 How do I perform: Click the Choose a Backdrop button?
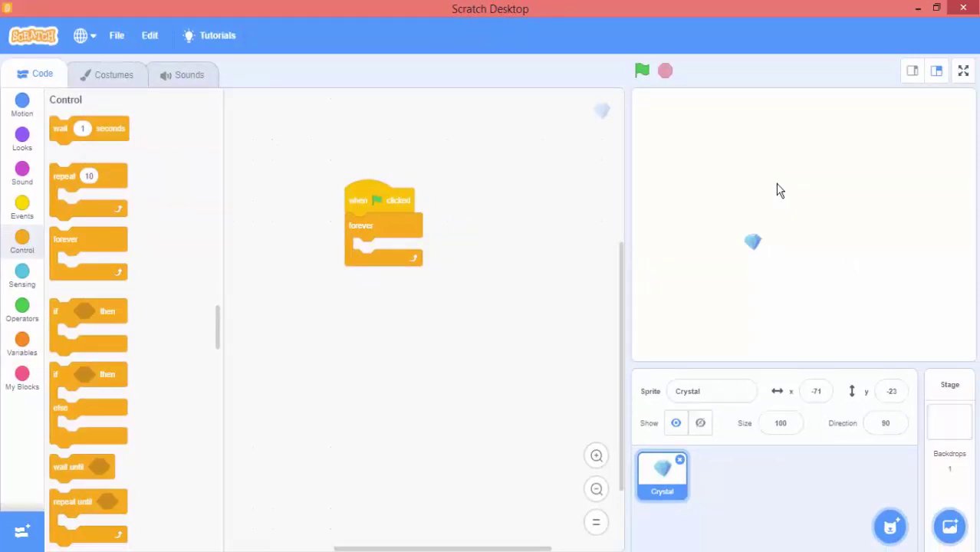(949, 527)
